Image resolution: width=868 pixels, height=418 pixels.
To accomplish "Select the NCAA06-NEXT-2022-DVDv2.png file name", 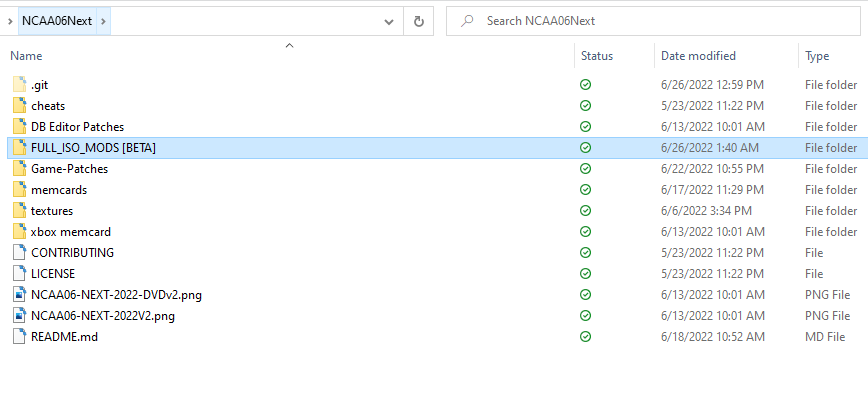I will click(x=116, y=295).
